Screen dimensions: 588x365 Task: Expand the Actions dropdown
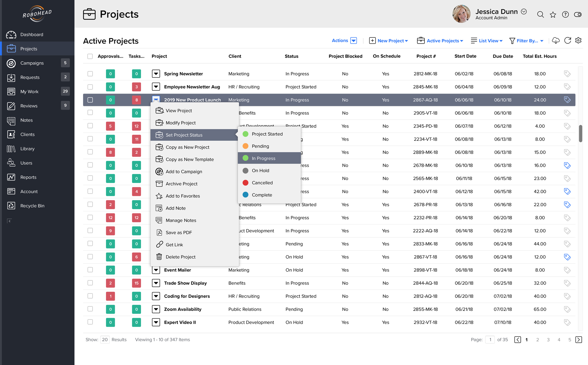click(354, 40)
